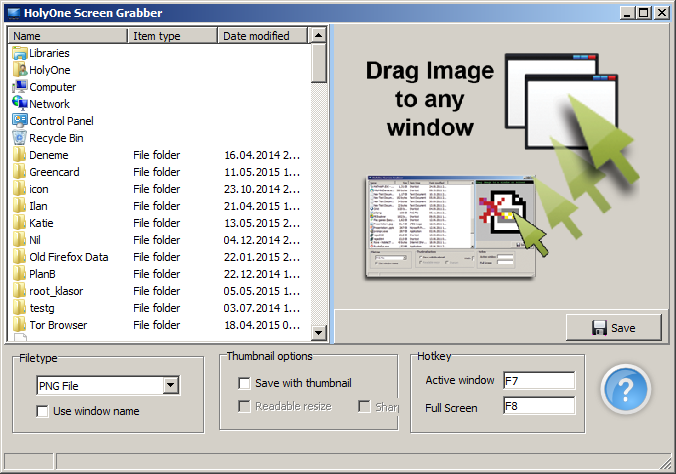Open the PNG File filetype dropdown
676x474 pixels.
click(x=171, y=386)
